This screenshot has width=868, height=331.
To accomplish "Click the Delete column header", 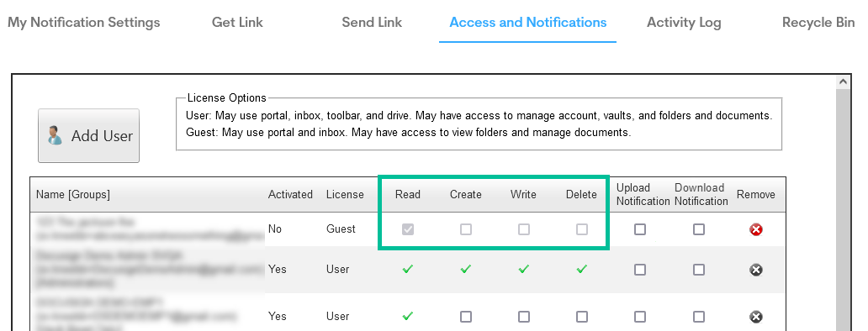I will coord(581,195).
